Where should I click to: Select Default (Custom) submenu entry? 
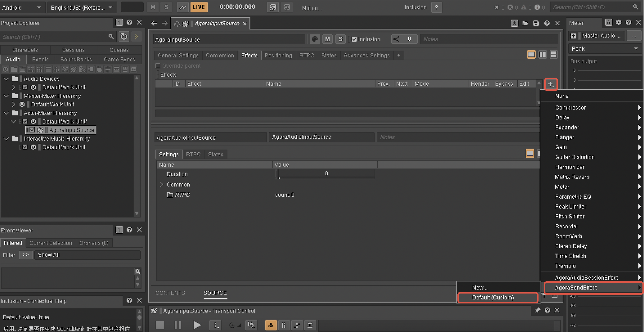498,298
